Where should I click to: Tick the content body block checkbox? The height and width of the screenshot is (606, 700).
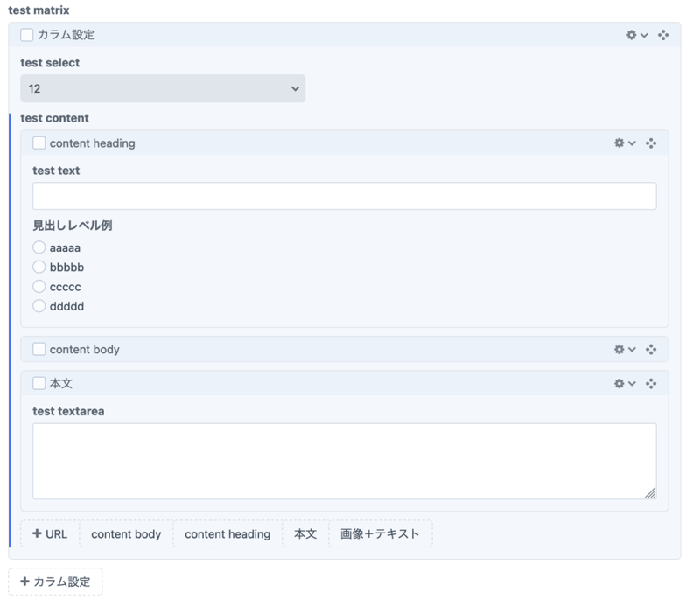pyautogui.click(x=39, y=349)
